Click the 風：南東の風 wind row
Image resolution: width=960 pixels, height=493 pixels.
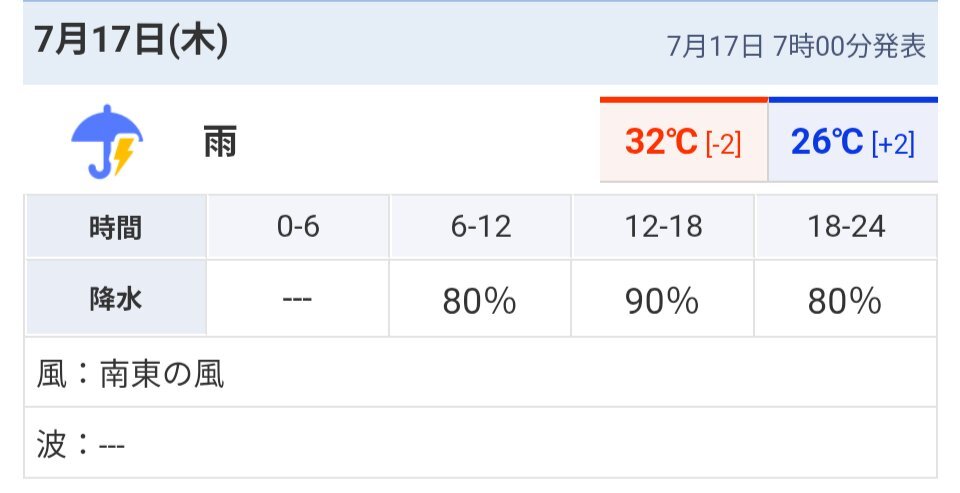click(x=481, y=372)
